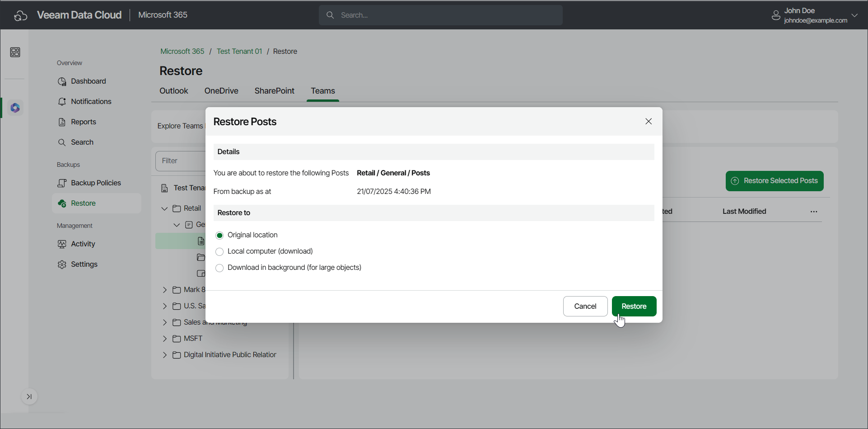The image size is (868, 429).
Task: Select Download in background option
Action: point(219,268)
